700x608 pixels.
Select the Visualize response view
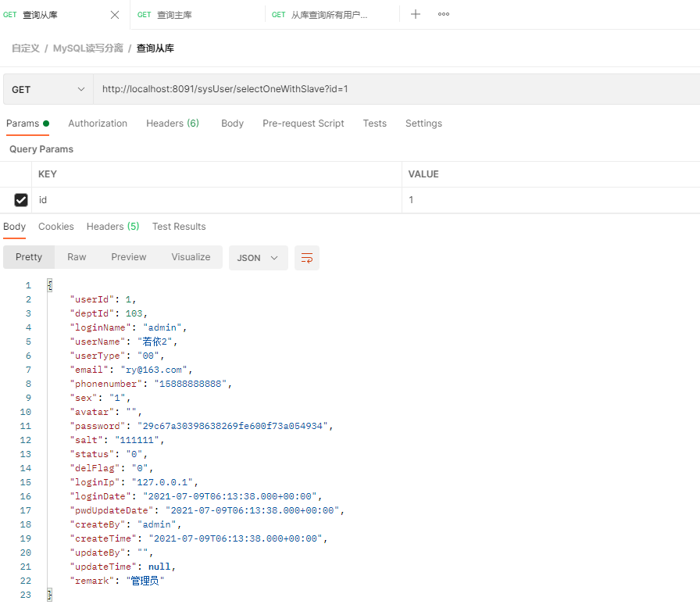click(191, 257)
